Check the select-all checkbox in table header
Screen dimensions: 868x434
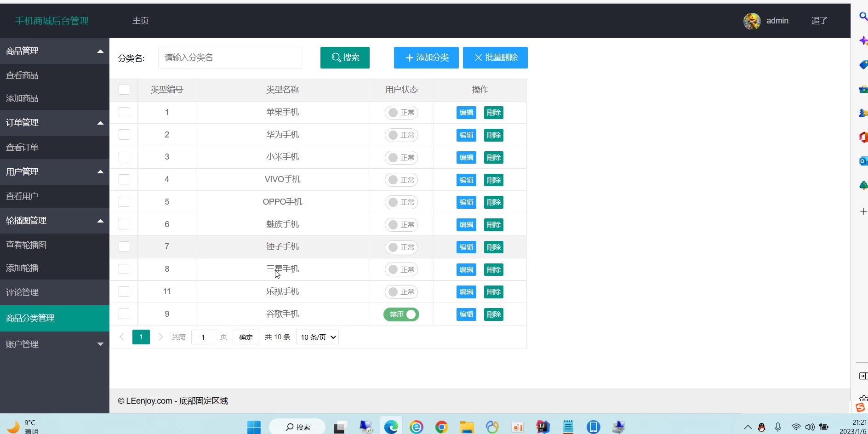(124, 90)
